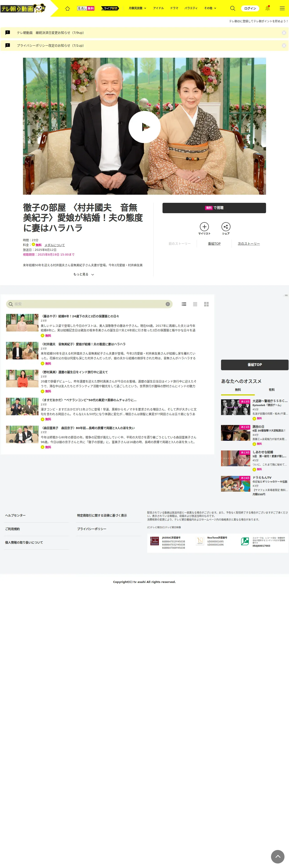Click the シェア share icon

point(226,228)
